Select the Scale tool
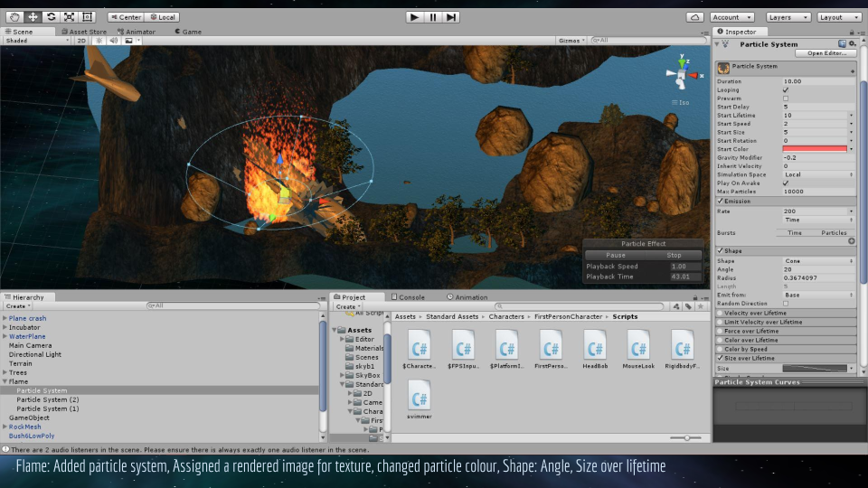Screen dimensions: 868x488 point(69,17)
